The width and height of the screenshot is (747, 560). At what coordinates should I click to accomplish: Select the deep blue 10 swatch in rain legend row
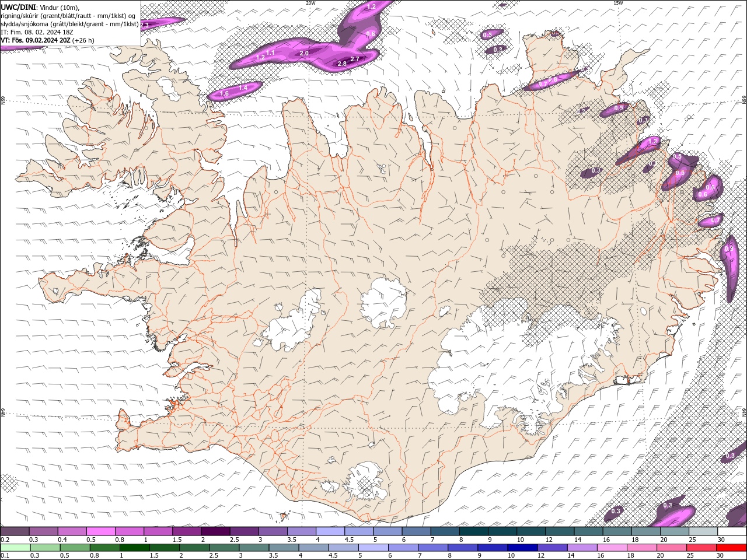[522, 548]
